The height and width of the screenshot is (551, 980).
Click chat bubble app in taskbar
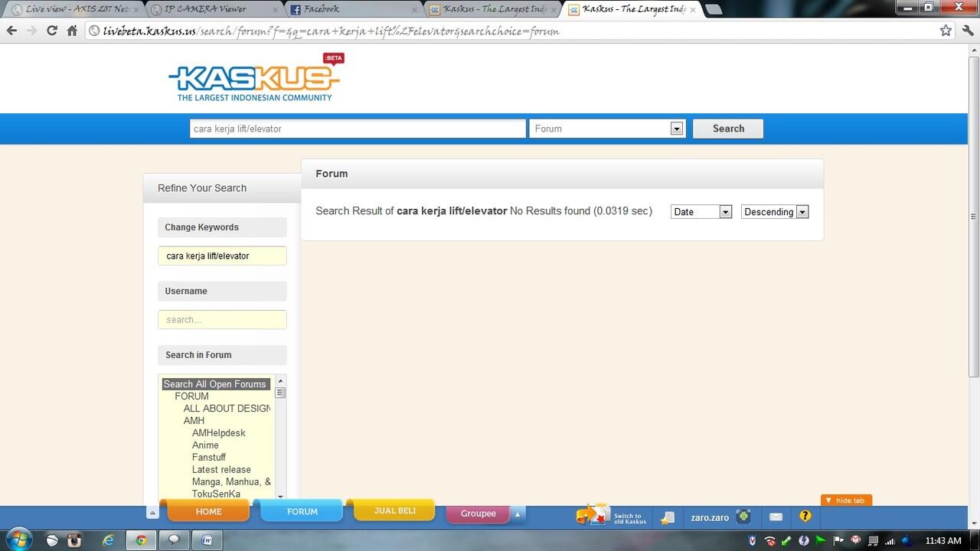(x=174, y=540)
